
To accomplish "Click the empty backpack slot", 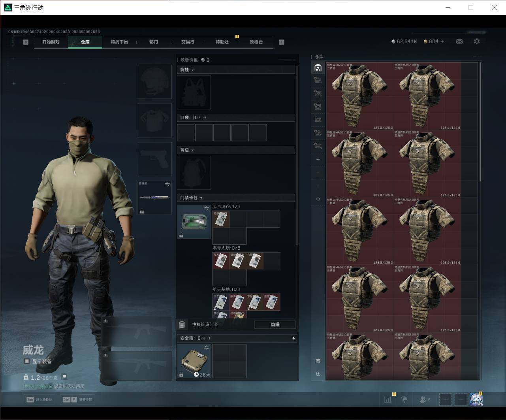I will 194,173.
